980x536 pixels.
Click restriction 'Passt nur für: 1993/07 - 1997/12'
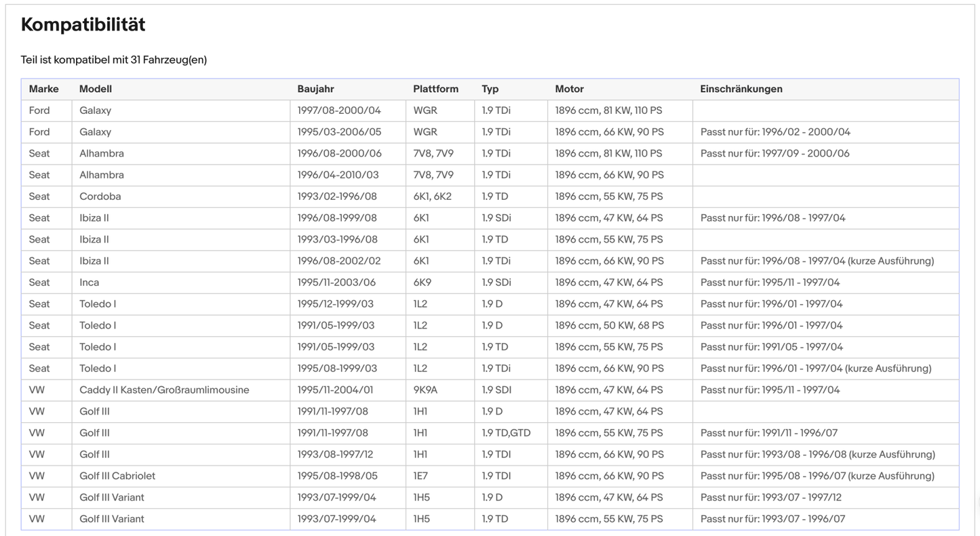click(x=770, y=497)
